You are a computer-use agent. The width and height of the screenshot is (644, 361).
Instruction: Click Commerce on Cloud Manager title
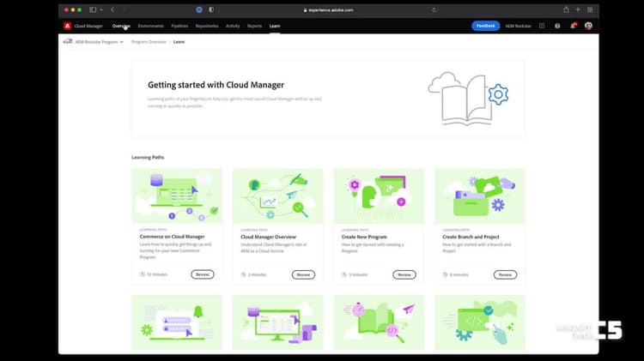(x=172, y=237)
